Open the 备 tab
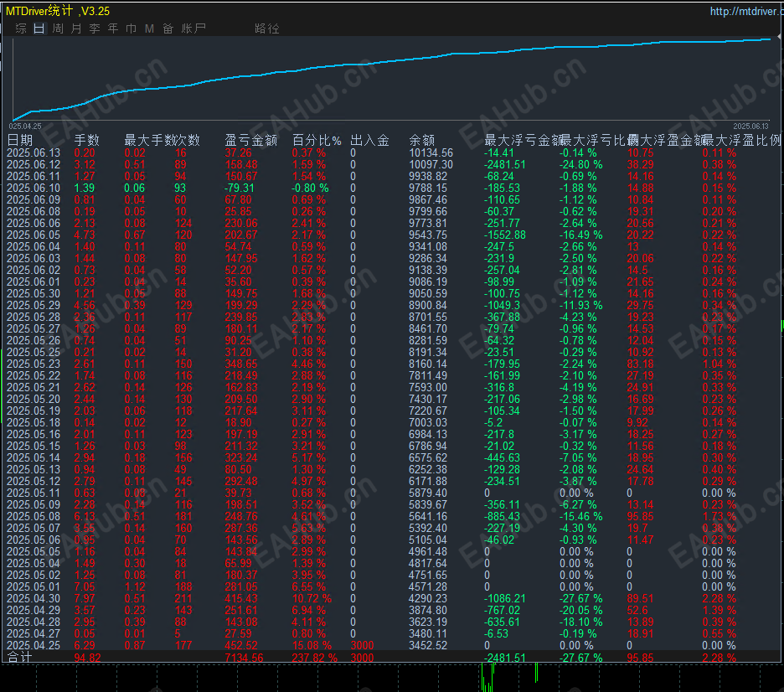 (x=168, y=28)
